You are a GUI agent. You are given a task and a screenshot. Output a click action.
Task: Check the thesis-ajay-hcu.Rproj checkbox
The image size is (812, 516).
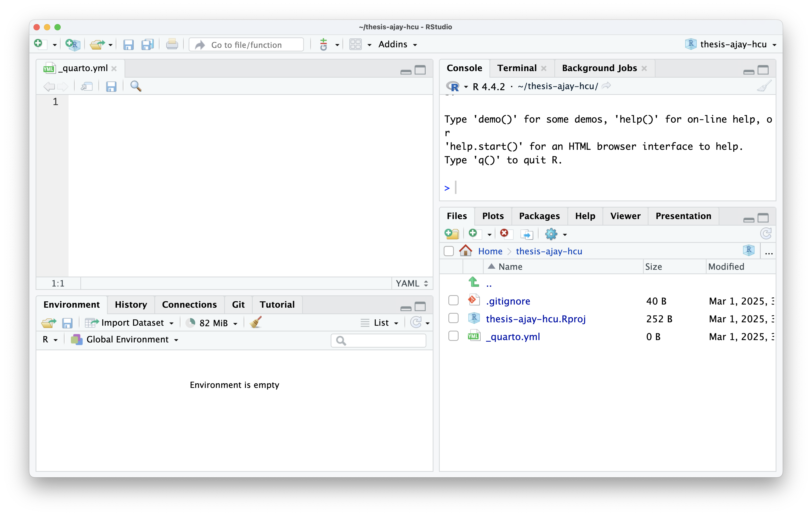click(453, 318)
